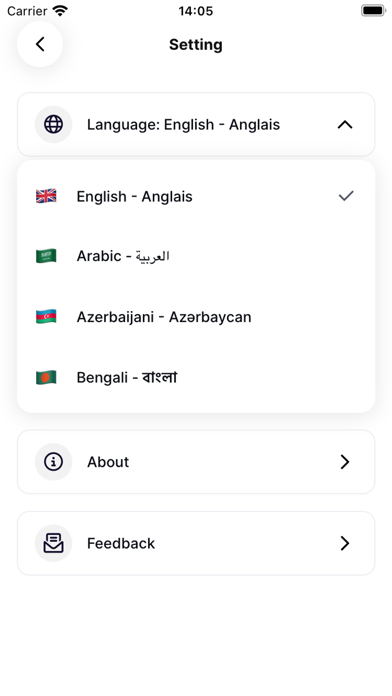Choose English - Anglais from the list
This screenshot has height=696, width=392.
tap(196, 196)
